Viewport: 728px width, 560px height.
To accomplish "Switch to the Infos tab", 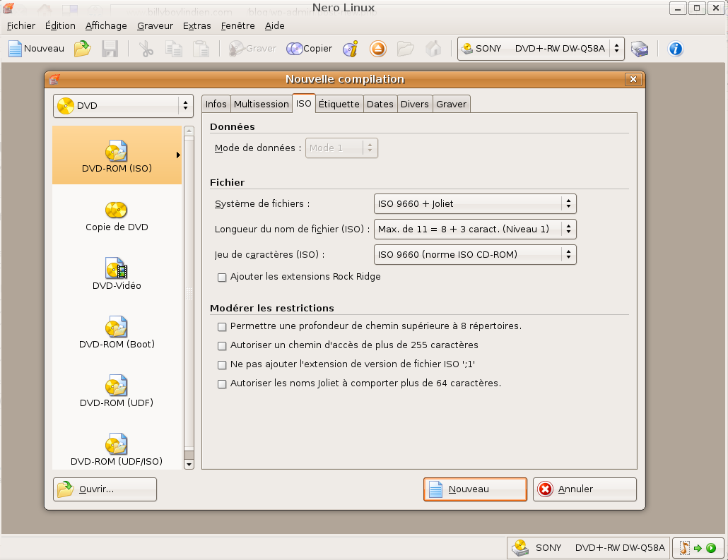I will (216, 105).
